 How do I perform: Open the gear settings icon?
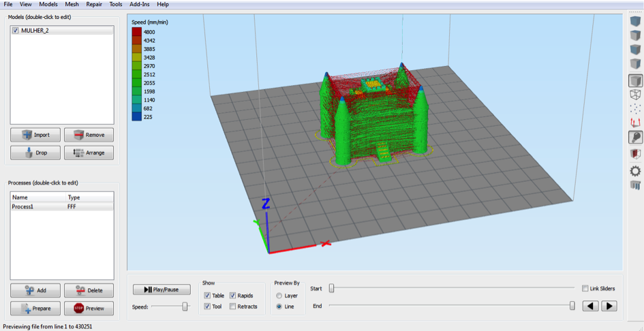tap(635, 170)
